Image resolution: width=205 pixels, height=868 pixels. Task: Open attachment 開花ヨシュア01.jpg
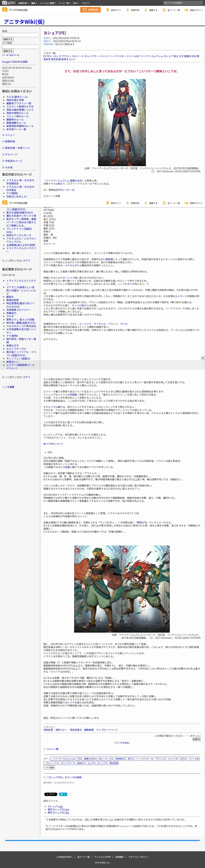[x=58, y=809]
